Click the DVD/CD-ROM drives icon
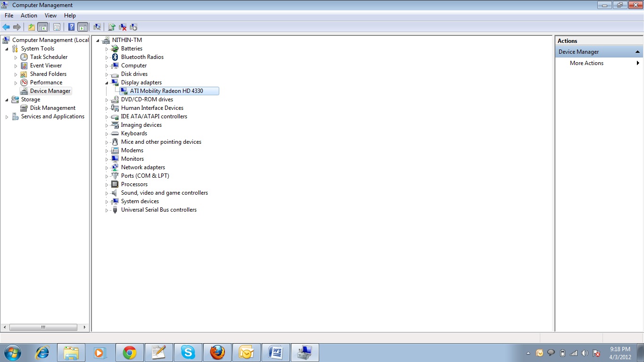Screen dimensions: 644x362 point(115,99)
